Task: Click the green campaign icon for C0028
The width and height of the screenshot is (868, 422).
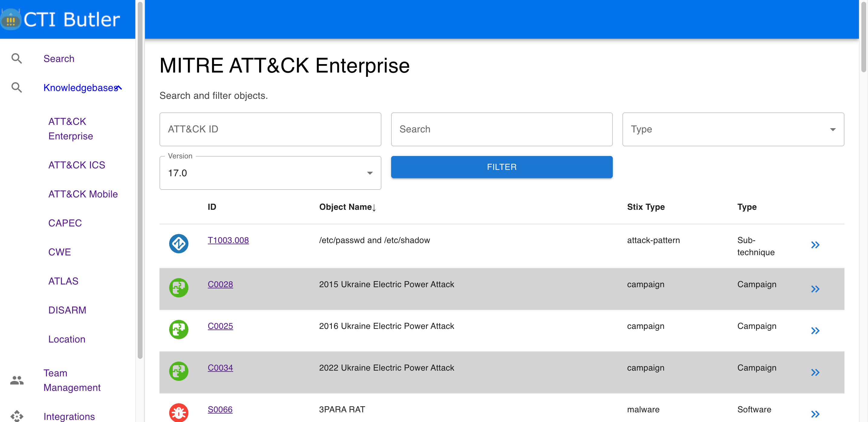Action: click(178, 288)
